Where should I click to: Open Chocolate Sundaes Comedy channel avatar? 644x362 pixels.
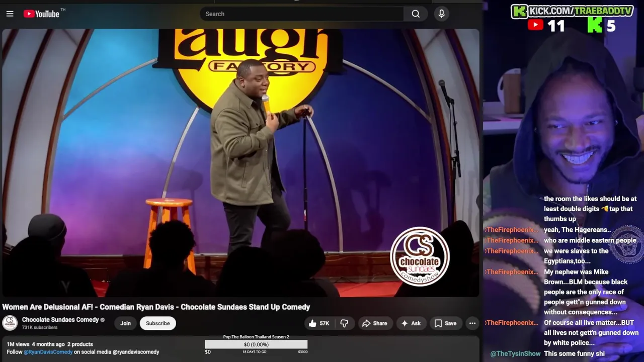[10, 323]
